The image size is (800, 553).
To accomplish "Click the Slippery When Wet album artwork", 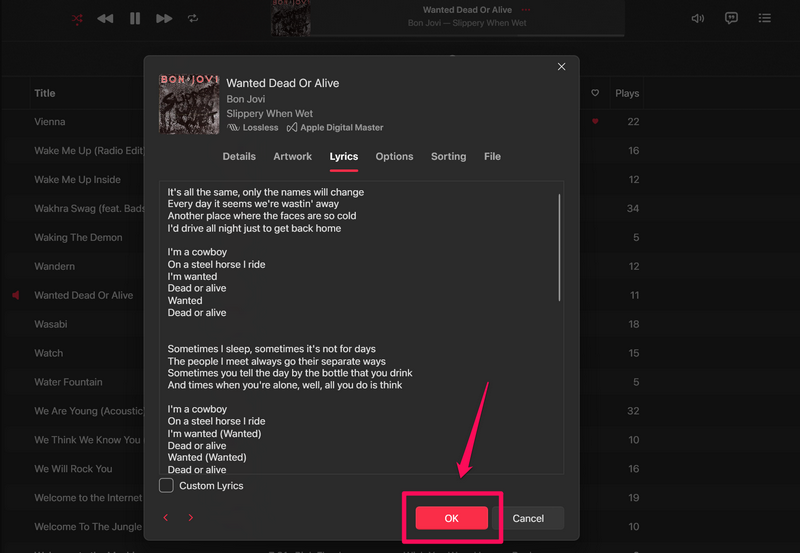I will coord(189,104).
